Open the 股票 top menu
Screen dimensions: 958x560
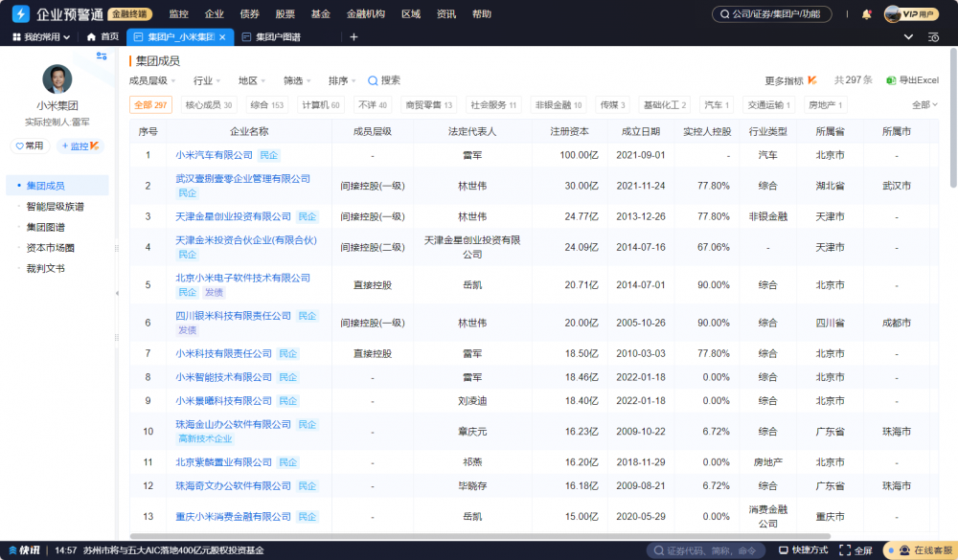[x=285, y=14]
